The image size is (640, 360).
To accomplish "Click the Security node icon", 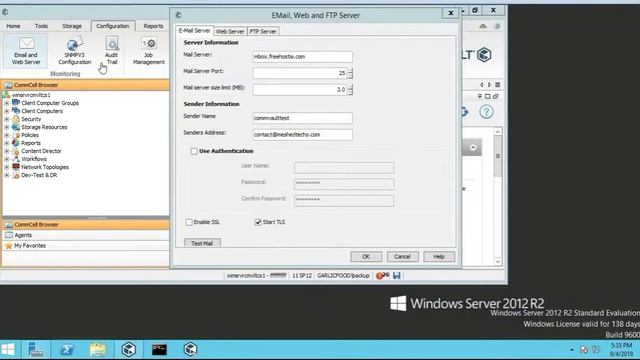I will click(x=16, y=119).
